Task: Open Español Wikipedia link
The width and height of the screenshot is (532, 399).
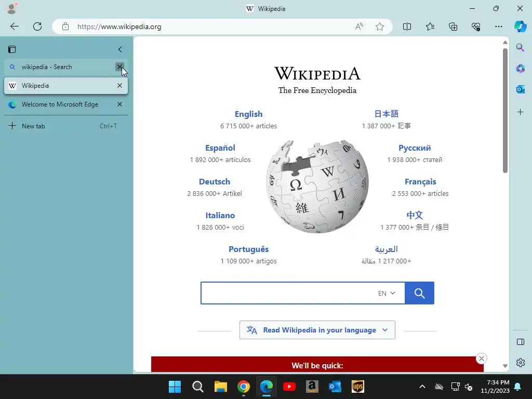Action: tap(220, 148)
